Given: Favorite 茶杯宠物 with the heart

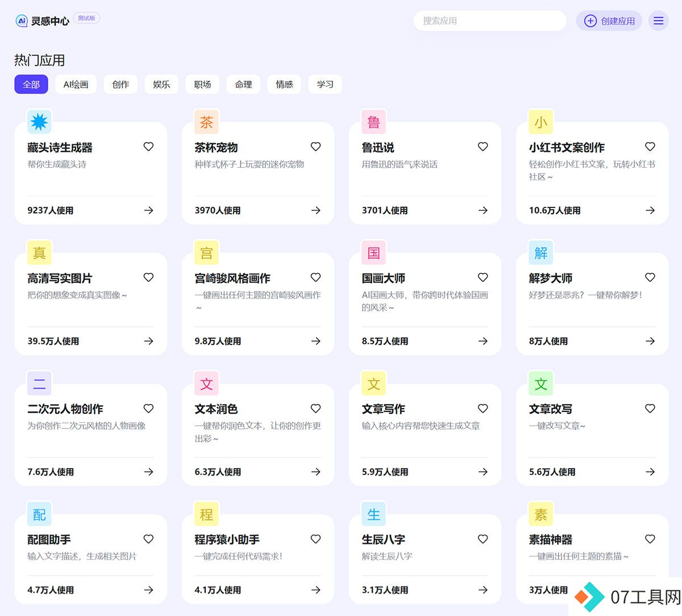Looking at the screenshot, I should pyautogui.click(x=315, y=147).
